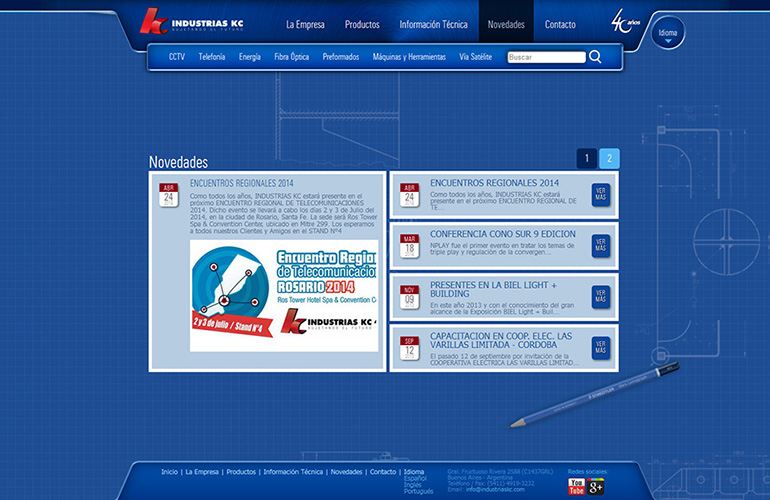770x500 pixels.
Task: Click the 40 años anniversary emblem
Action: point(625,21)
